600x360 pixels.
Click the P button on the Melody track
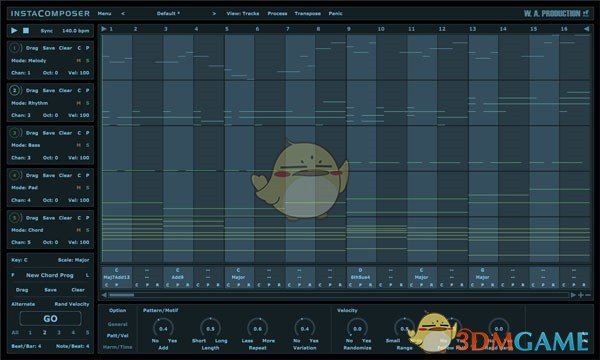[x=88, y=48]
